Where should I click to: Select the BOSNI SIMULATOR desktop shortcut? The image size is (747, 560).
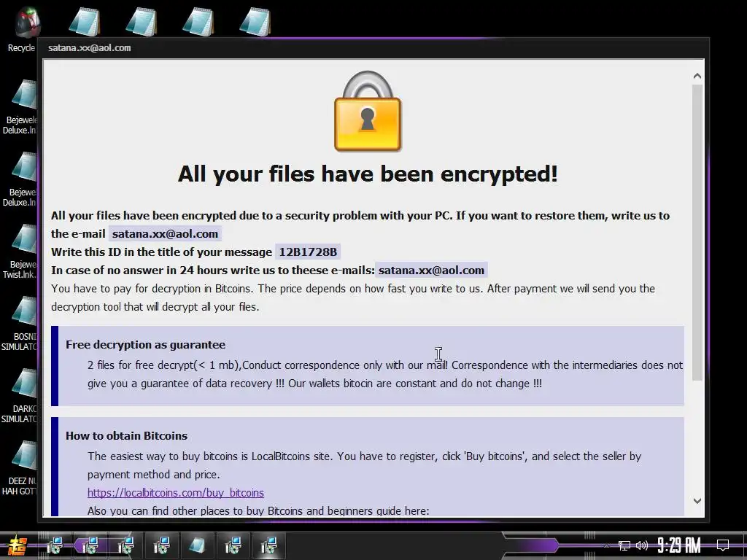click(19, 323)
